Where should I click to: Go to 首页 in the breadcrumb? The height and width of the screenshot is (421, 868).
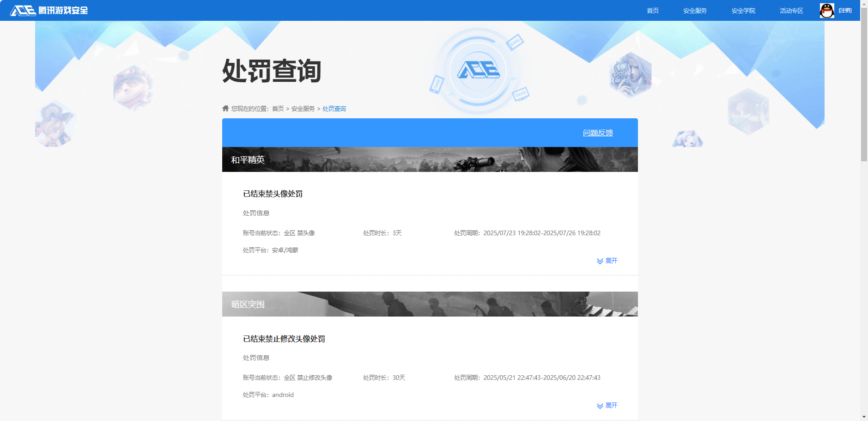tap(278, 109)
